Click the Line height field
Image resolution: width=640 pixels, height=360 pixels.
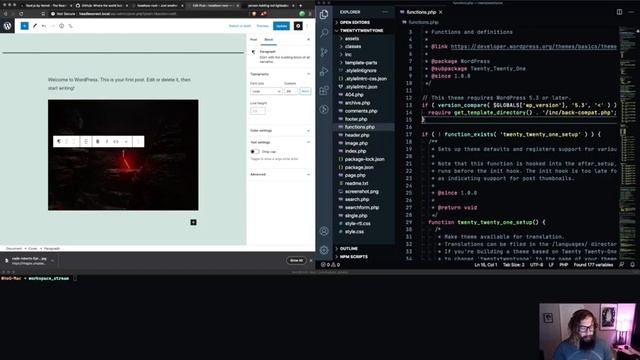[258, 111]
